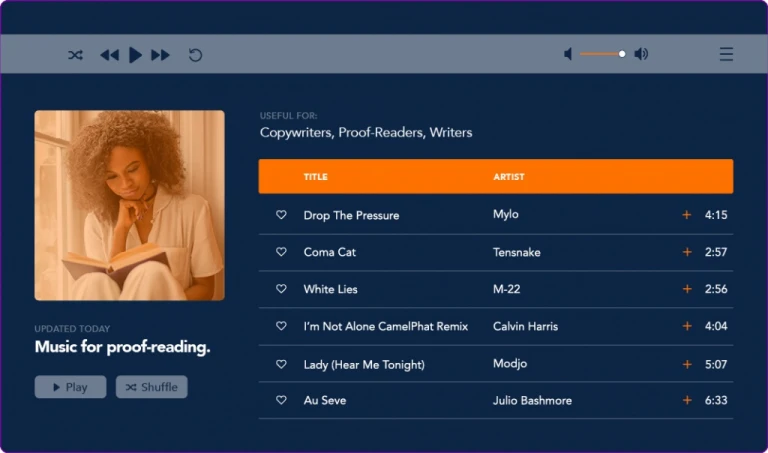Screen dimensions: 768x453
Task: Favorite Lady (Hear Me Tonight) heart
Action: pos(281,364)
